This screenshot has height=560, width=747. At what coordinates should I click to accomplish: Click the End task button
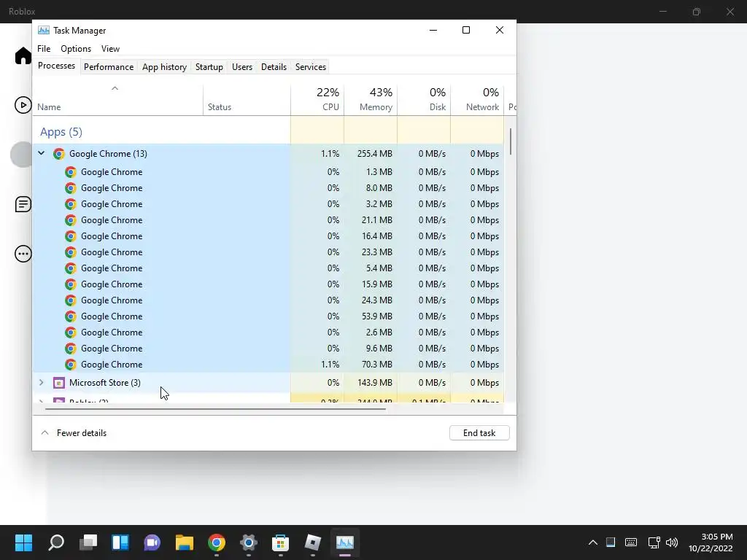click(x=479, y=433)
